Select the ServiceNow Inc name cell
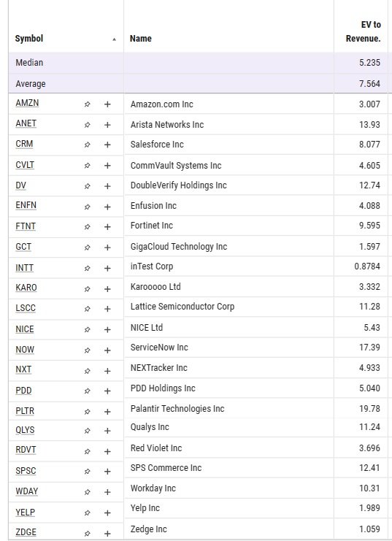The width and height of the screenshot is (392, 541). pos(159,347)
